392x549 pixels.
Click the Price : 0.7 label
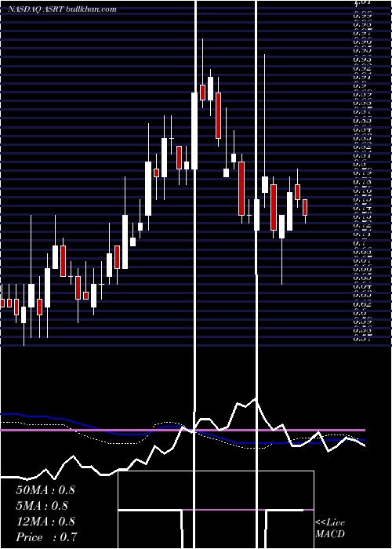click(x=47, y=537)
